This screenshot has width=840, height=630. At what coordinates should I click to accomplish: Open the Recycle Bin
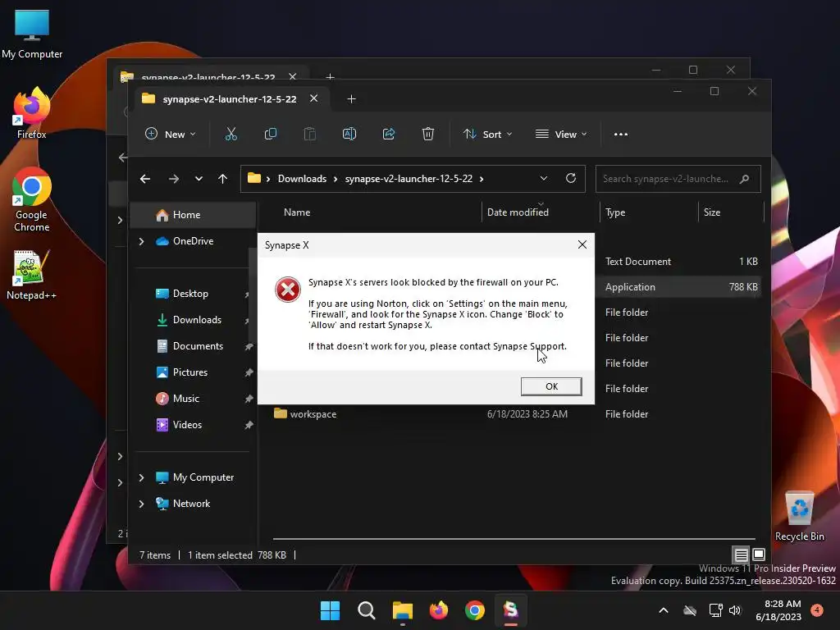coord(799,517)
